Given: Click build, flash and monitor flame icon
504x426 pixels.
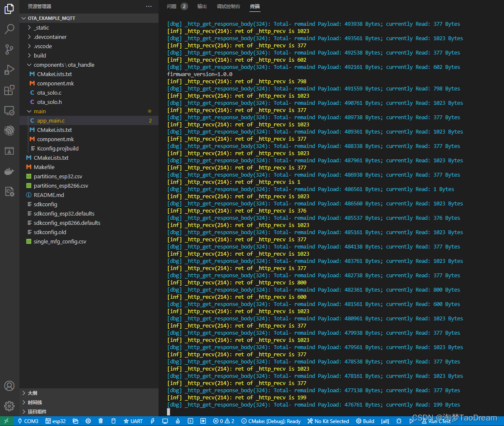Looking at the screenshot, I should click(x=178, y=421).
